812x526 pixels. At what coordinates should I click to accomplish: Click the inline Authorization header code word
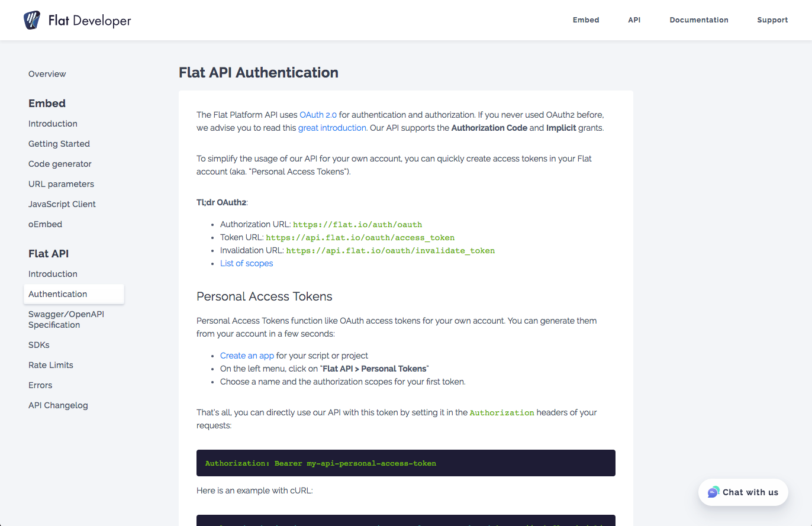(x=502, y=412)
